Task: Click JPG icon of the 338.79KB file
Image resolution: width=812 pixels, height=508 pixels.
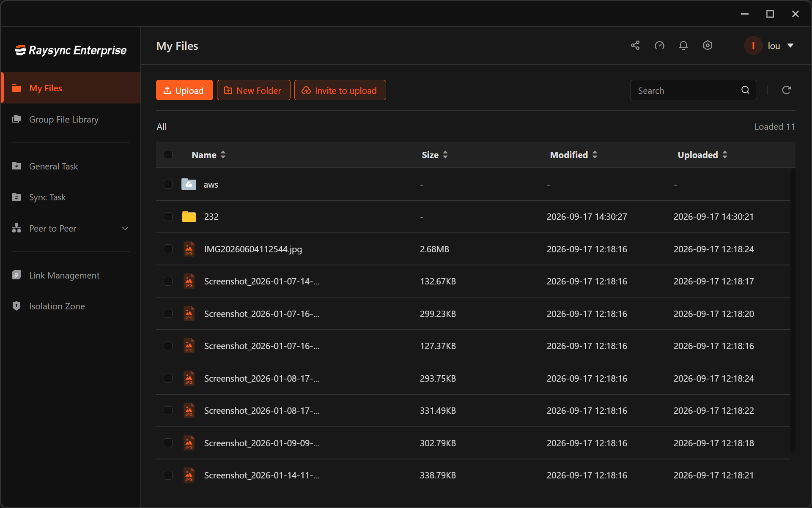Action: tap(189, 475)
